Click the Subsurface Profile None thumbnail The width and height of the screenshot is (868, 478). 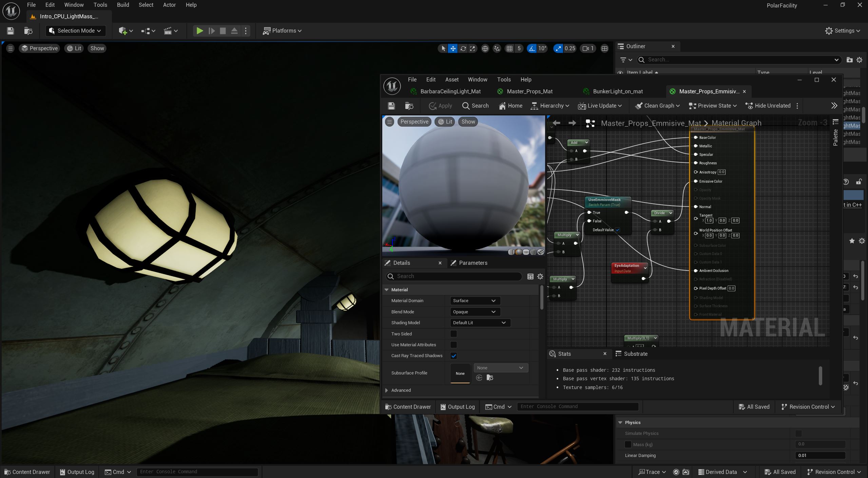click(x=460, y=373)
